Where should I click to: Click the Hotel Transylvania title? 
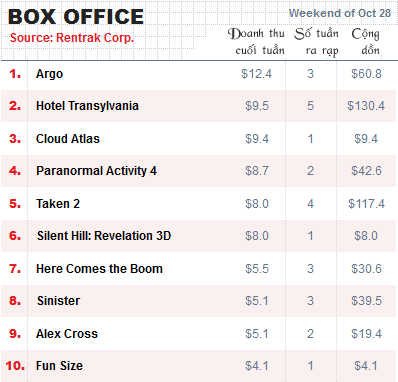pyautogui.click(x=87, y=106)
